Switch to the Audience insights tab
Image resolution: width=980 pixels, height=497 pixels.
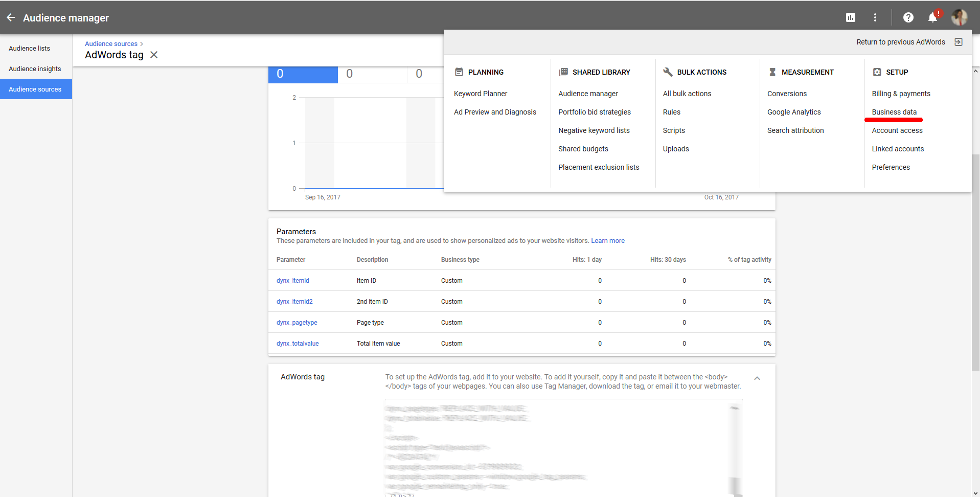tap(35, 69)
